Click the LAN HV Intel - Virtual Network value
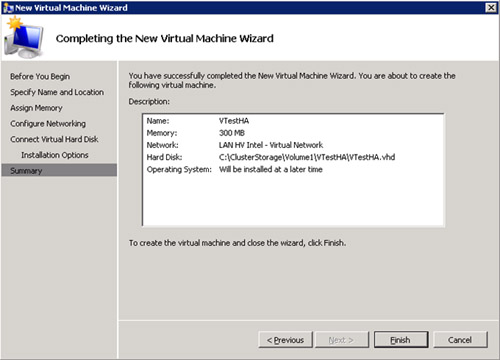This screenshot has width=500, height=360. pos(271,145)
